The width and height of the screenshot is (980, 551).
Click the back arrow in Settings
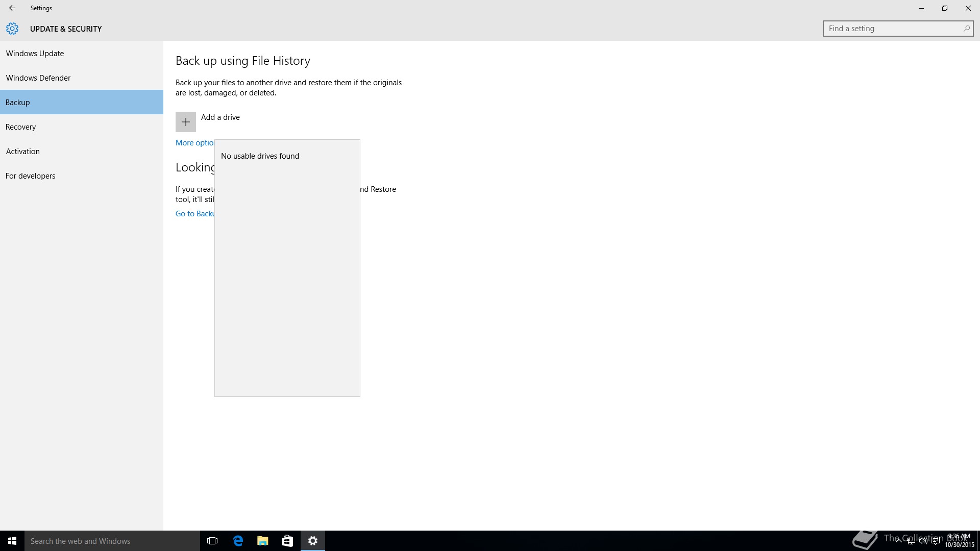click(12, 8)
